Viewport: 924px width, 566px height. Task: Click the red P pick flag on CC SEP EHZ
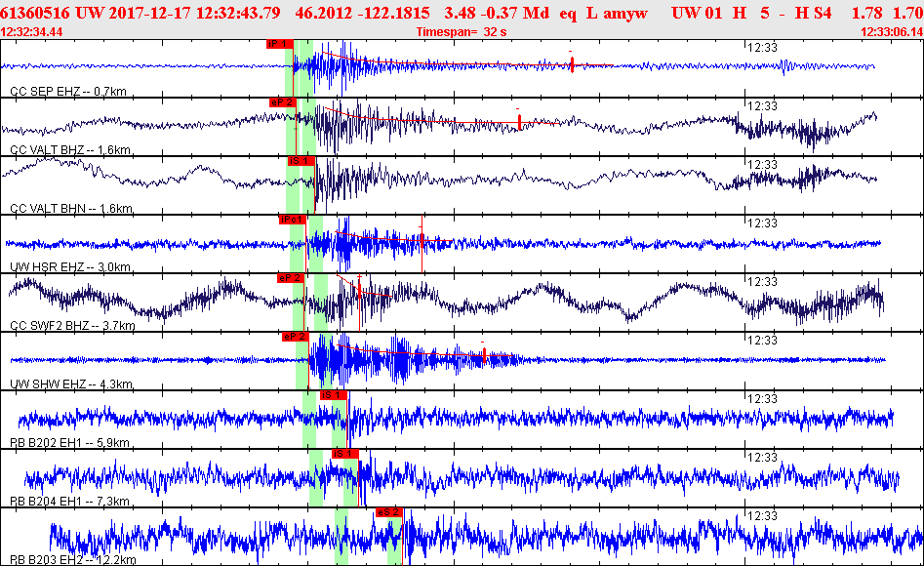[x=278, y=44]
